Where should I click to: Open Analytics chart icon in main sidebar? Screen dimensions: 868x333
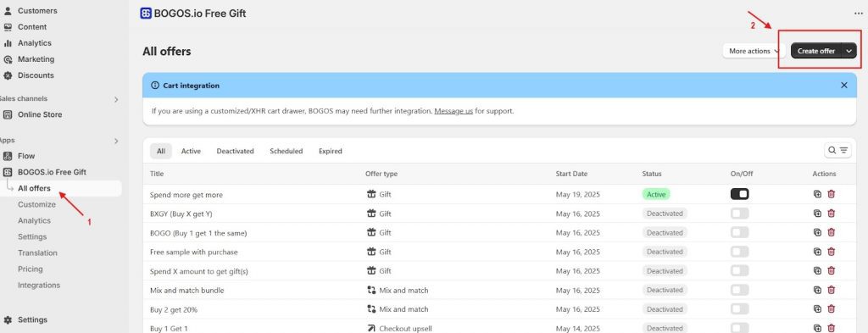pyautogui.click(x=8, y=42)
